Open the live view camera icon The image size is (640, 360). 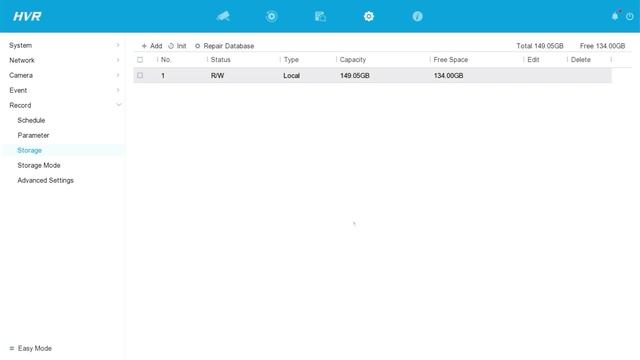[223, 16]
